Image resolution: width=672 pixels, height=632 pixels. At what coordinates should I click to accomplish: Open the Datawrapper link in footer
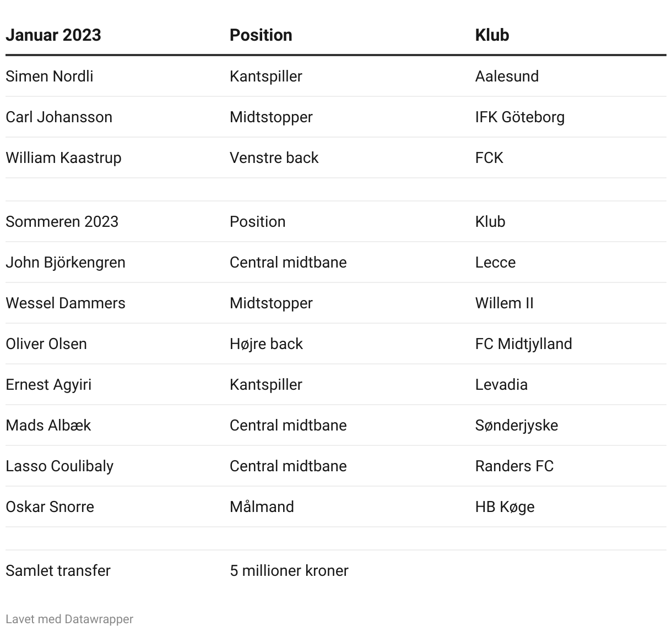click(x=99, y=619)
